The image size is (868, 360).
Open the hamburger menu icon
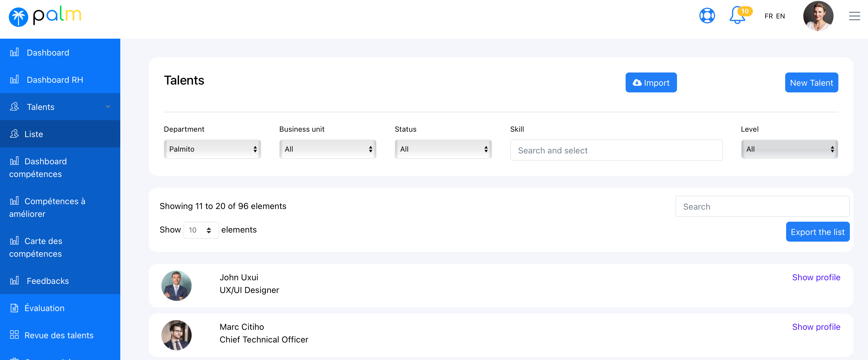(x=854, y=16)
